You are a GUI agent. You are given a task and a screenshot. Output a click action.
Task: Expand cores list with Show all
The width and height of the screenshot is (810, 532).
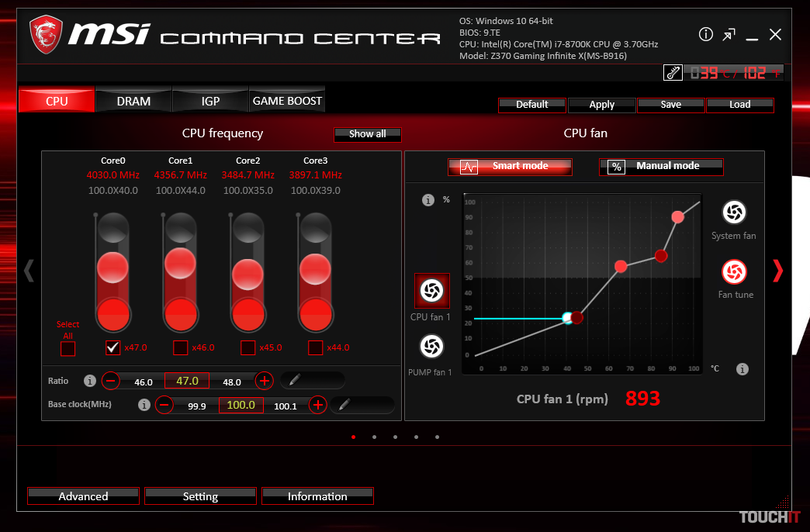[367, 134]
